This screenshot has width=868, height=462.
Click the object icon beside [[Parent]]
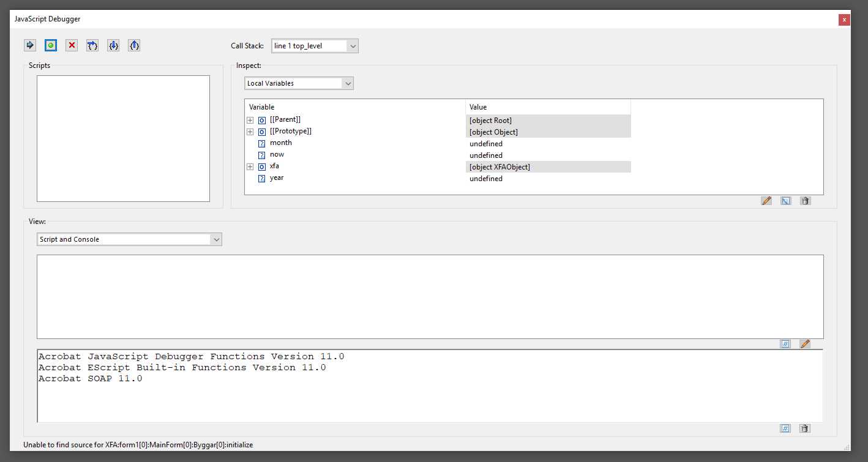point(261,121)
